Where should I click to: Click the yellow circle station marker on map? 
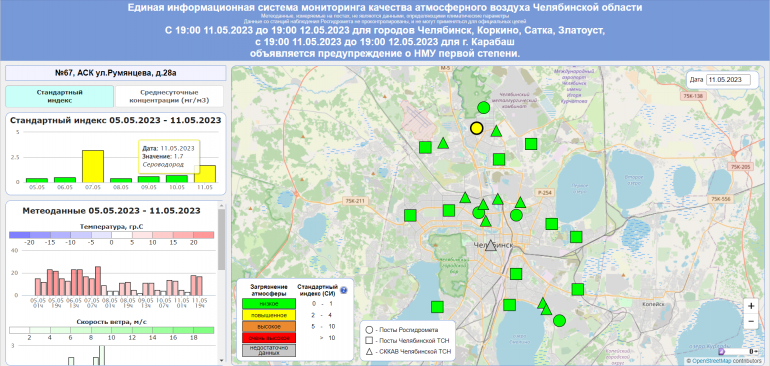[476, 128]
